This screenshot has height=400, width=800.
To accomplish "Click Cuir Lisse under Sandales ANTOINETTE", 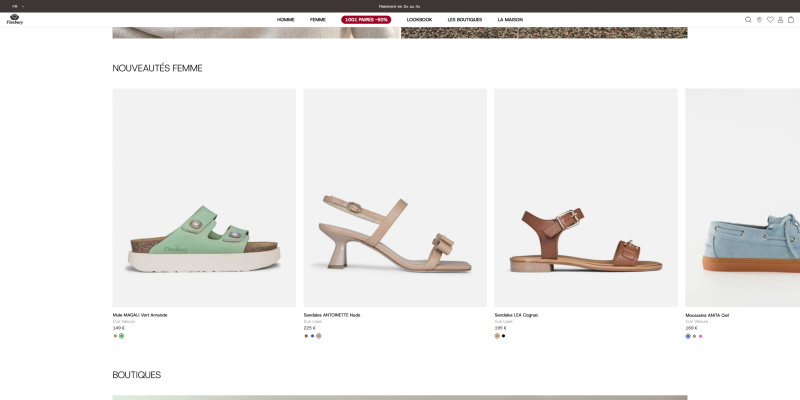I will pyautogui.click(x=313, y=321).
